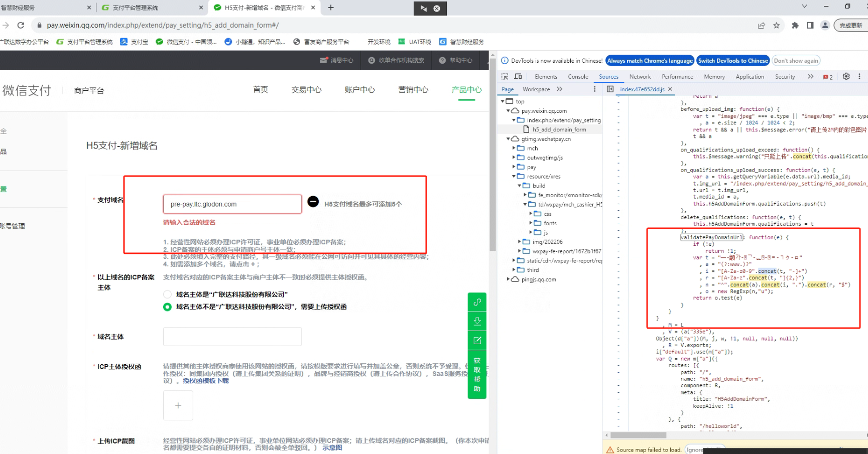Image resolution: width=868 pixels, height=454 pixels.
Task: Click the browser forward arrow
Action: [6, 25]
